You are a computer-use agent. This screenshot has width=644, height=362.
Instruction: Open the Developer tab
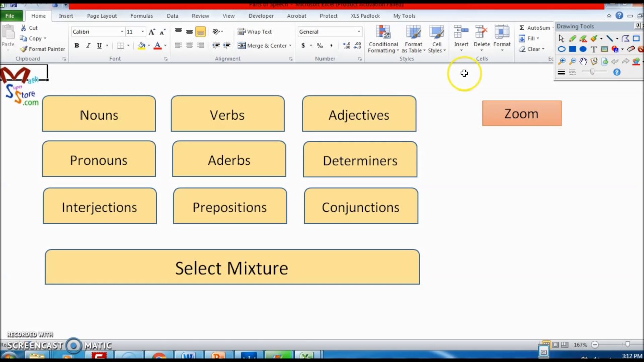pyautogui.click(x=261, y=16)
